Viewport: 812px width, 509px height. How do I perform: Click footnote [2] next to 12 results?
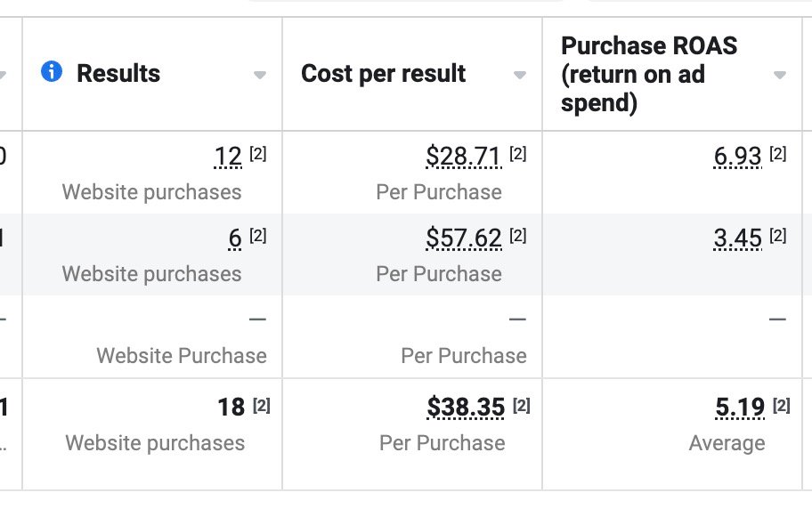tap(258, 154)
